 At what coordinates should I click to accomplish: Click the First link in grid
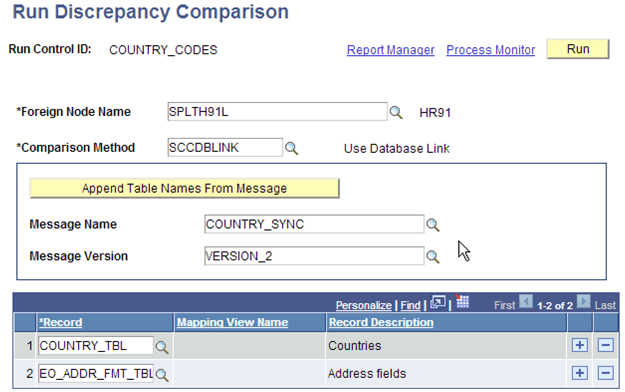(505, 305)
